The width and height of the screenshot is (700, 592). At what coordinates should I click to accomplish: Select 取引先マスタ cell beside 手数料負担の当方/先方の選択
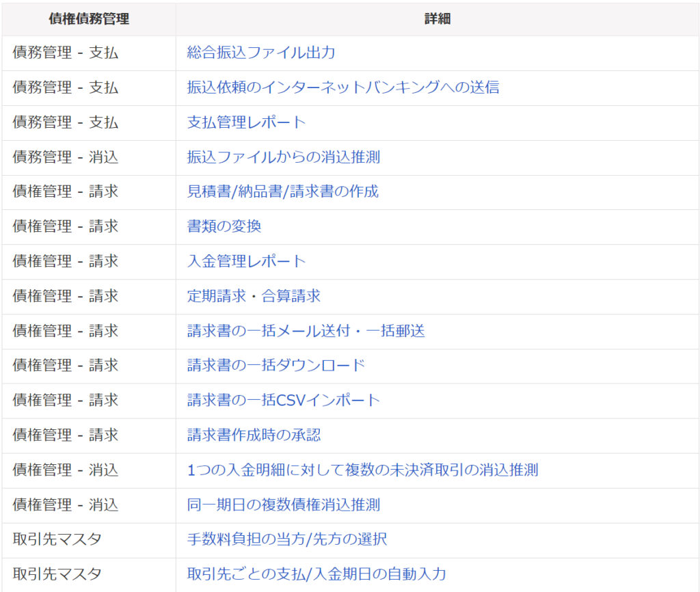click(89, 539)
